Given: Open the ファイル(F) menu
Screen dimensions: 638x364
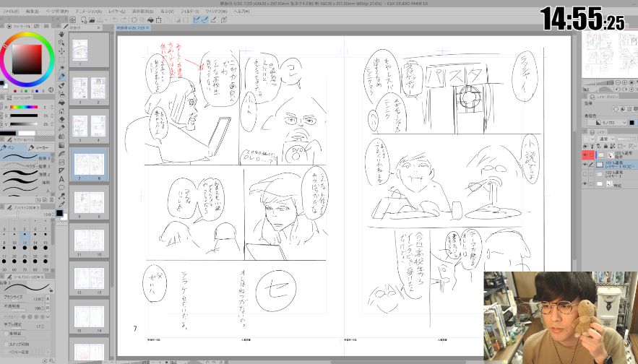Looking at the screenshot, I should (11, 12).
